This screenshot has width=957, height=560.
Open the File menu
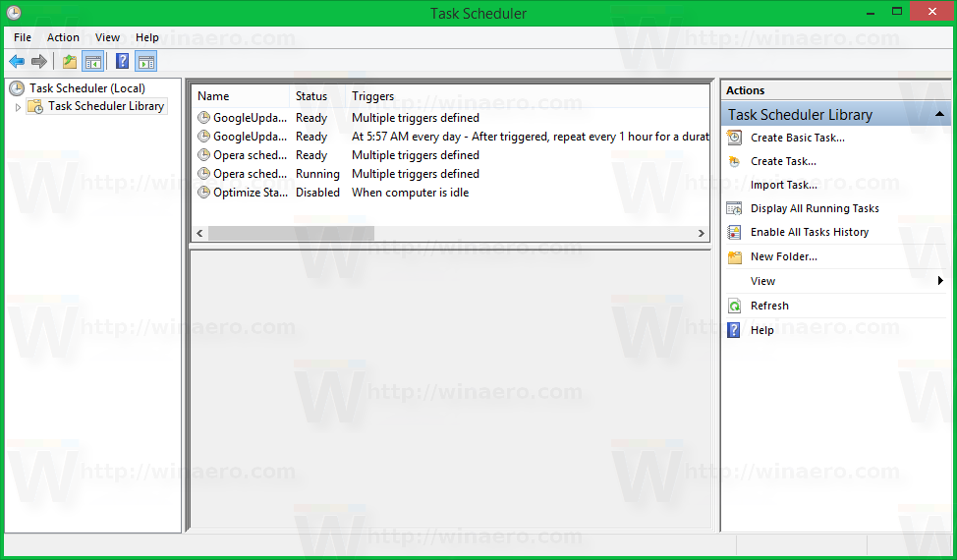pyautogui.click(x=23, y=37)
